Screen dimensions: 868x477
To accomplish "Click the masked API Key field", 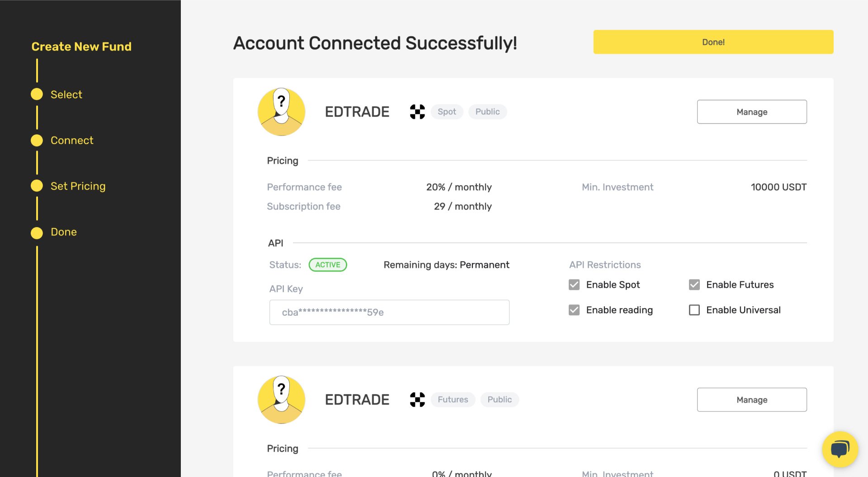I will pyautogui.click(x=389, y=312).
